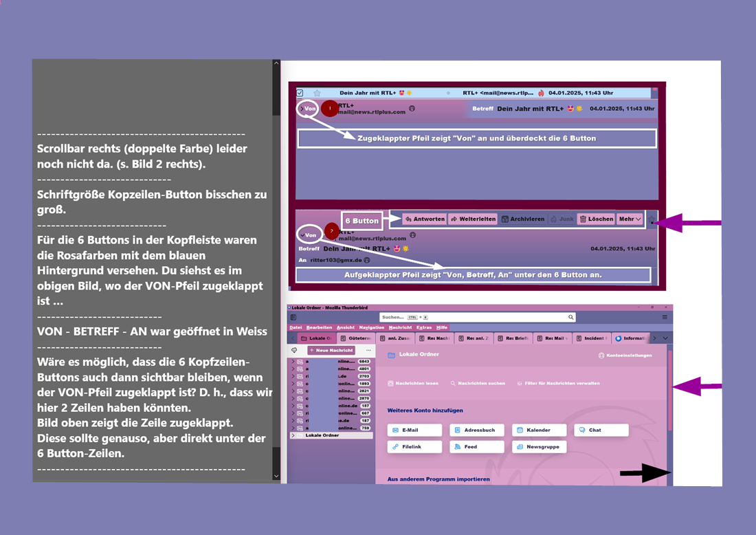Click the left text panel scroll-up arrow
This screenshot has height=535, width=756.
(276, 63)
